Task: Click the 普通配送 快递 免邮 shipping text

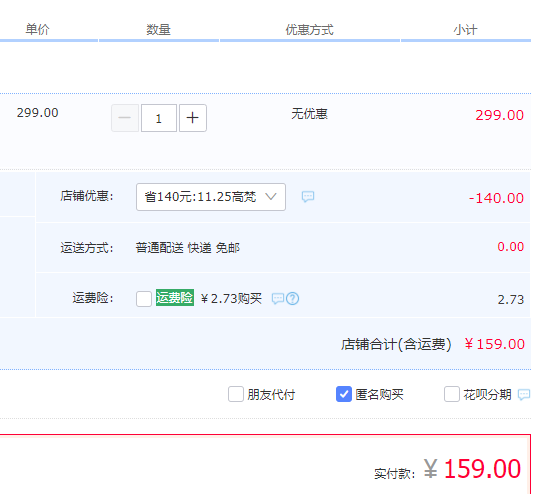Action: click(188, 248)
